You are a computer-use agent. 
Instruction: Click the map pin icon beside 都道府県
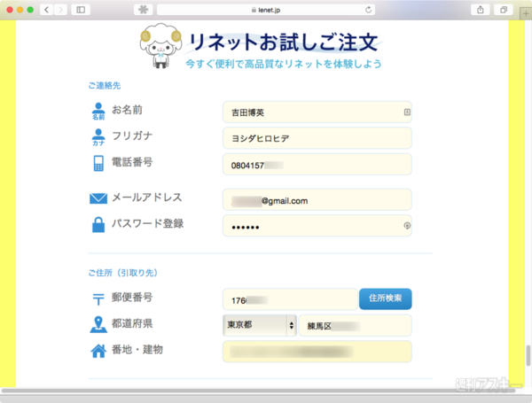(x=98, y=324)
